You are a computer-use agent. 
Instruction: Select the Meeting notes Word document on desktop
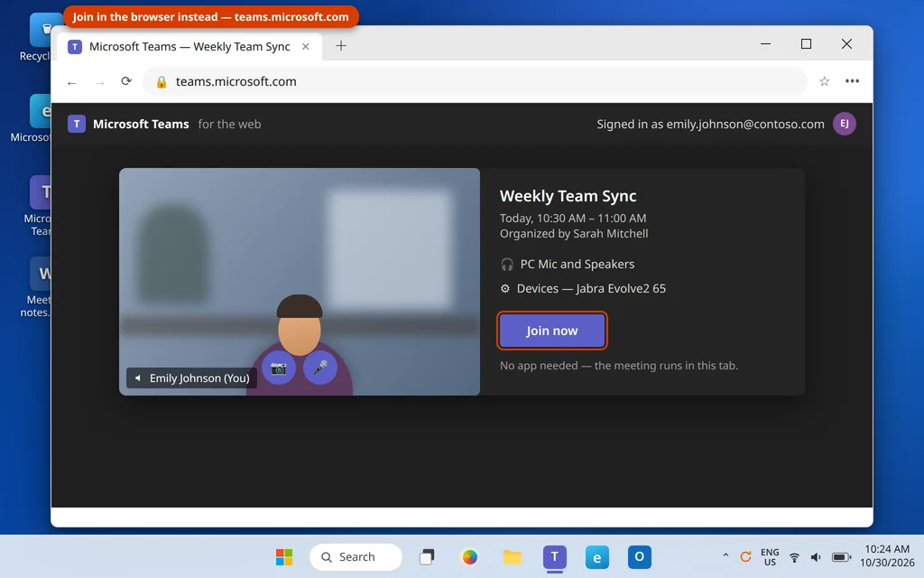pyautogui.click(x=36, y=287)
